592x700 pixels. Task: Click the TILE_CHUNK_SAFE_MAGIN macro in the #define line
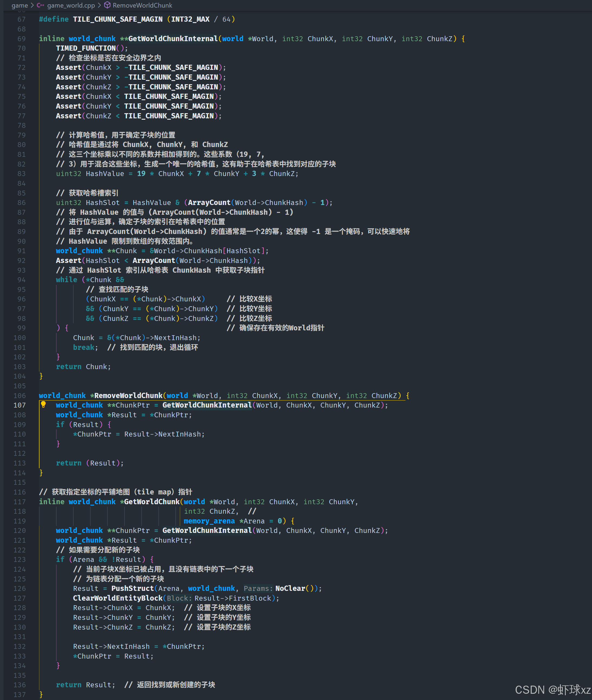pyautogui.click(x=117, y=19)
